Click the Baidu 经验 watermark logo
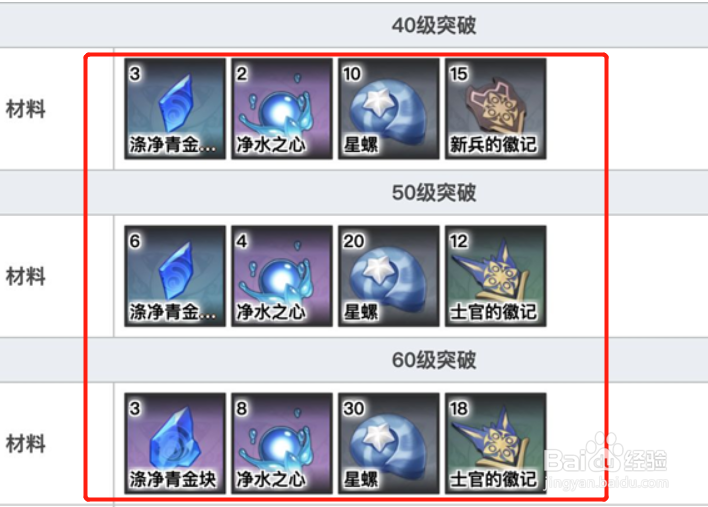708x507 pixels. point(606,455)
